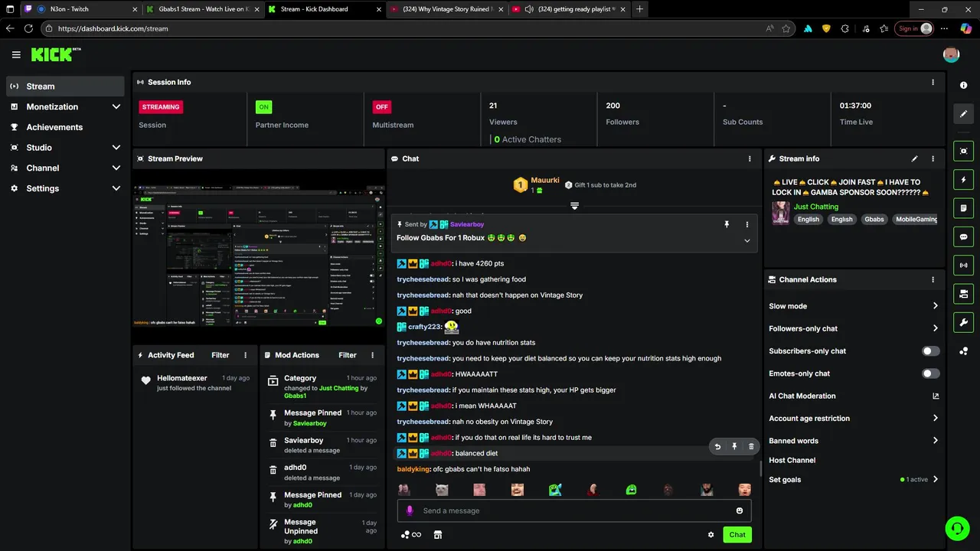Edit stream info with pencil icon
Screen dimensions: 980x551
[x=914, y=158]
